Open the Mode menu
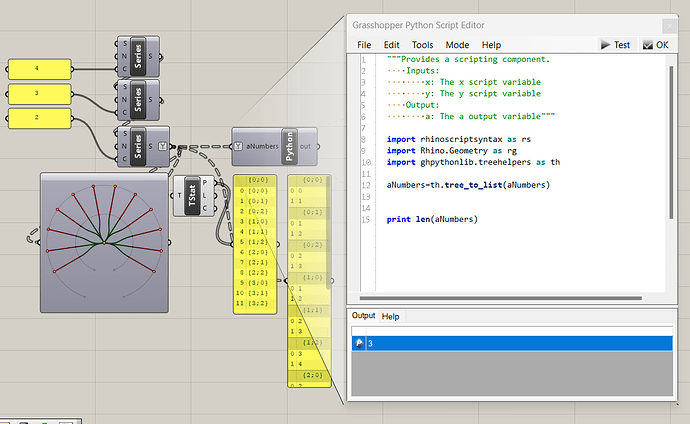 coord(457,45)
